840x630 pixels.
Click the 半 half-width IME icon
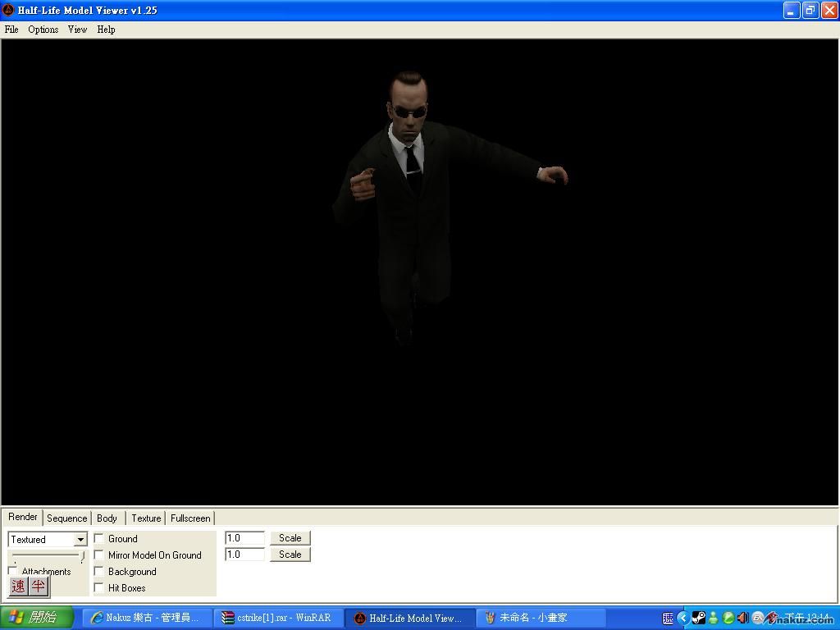[38, 586]
